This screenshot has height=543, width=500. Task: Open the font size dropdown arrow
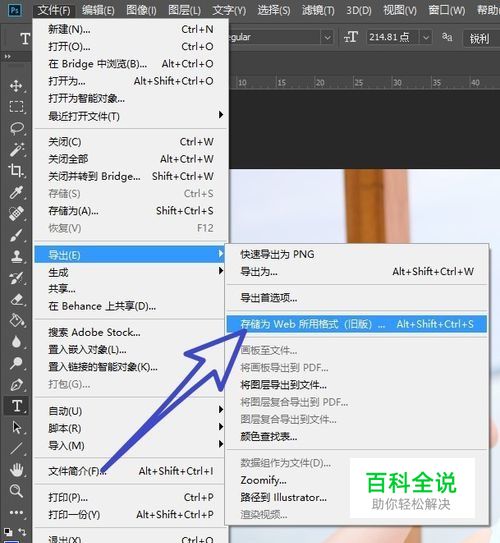[426, 37]
